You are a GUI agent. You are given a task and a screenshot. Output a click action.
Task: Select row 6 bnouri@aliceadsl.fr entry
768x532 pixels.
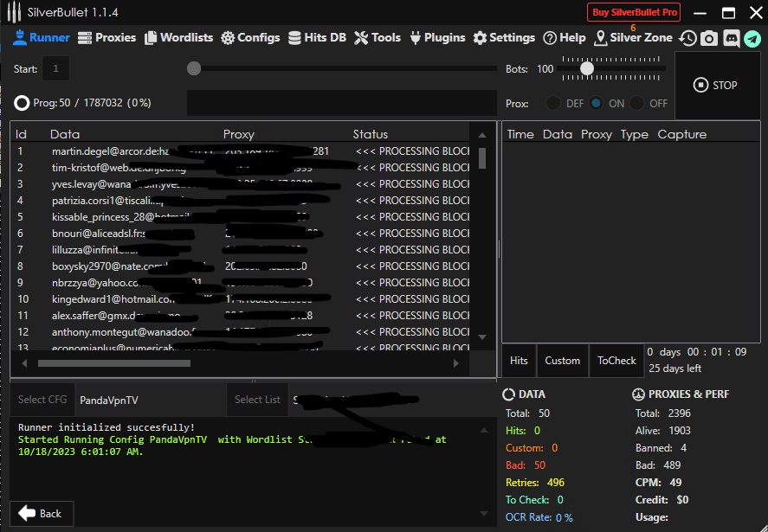tap(240, 233)
